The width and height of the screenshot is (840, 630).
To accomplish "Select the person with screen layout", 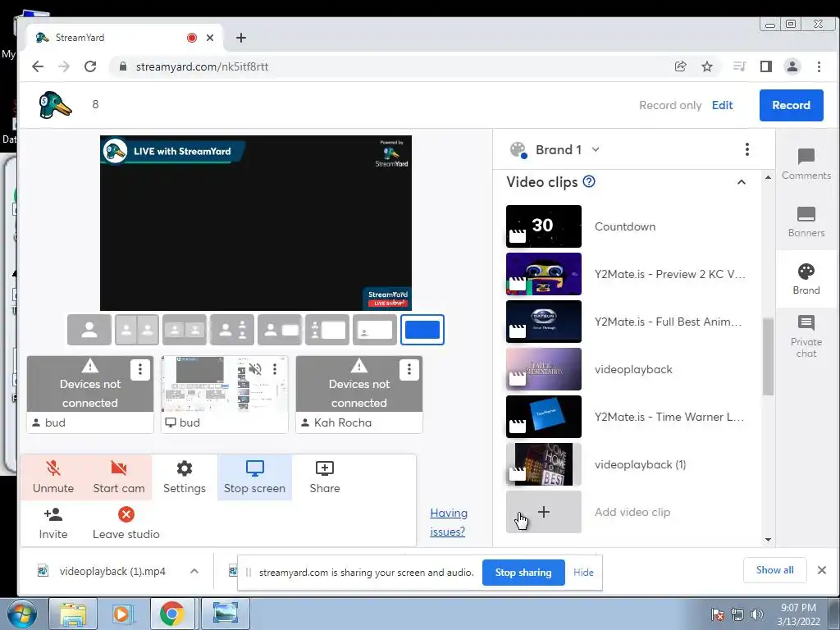I will 280,330.
